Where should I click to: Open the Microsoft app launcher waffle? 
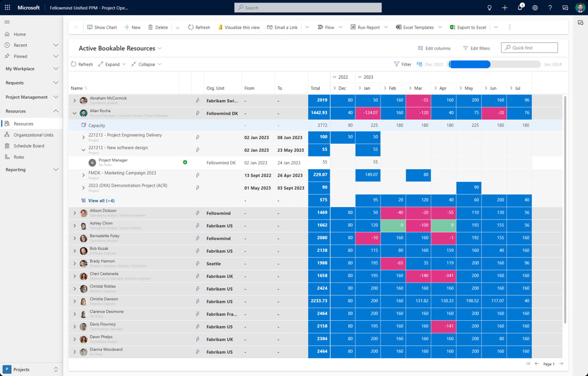[x=7, y=8]
